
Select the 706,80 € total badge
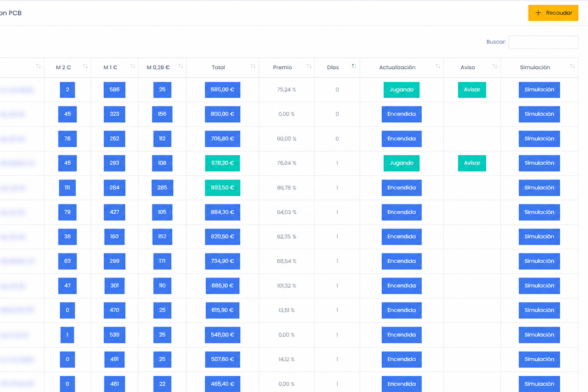tap(222, 139)
